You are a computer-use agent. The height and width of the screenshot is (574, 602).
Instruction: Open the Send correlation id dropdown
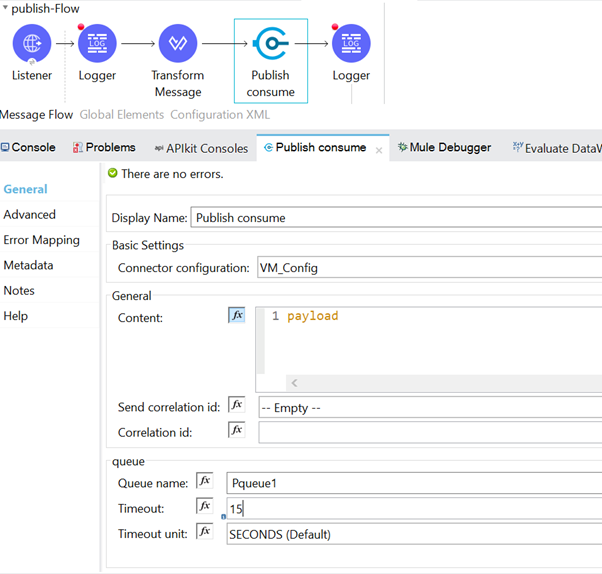coord(428,407)
